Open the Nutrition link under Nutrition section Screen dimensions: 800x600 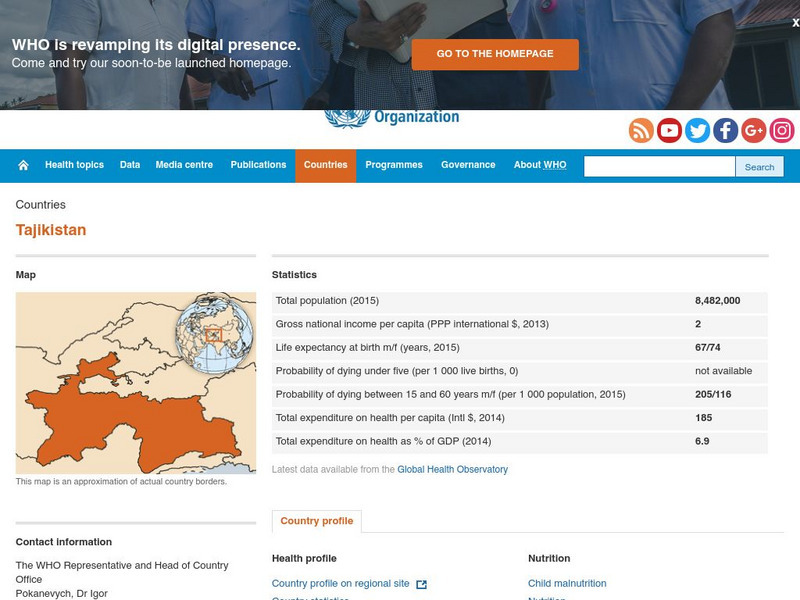click(545, 598)
